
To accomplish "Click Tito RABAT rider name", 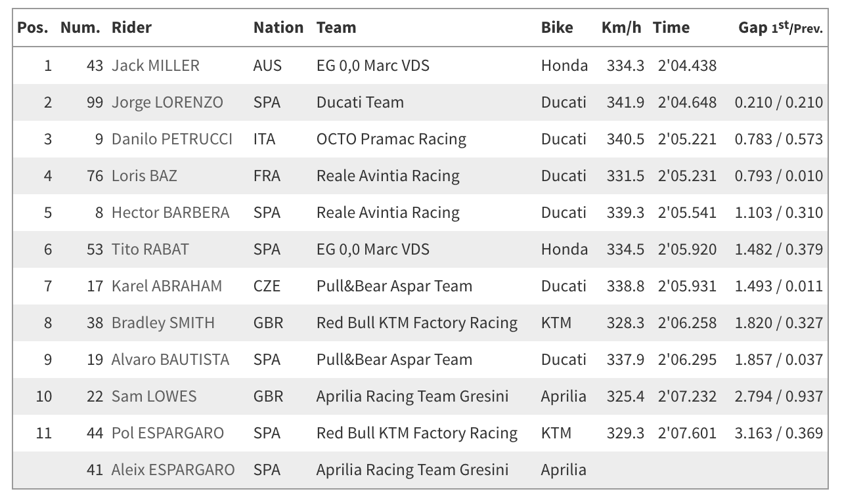I will tap(150, 249).
